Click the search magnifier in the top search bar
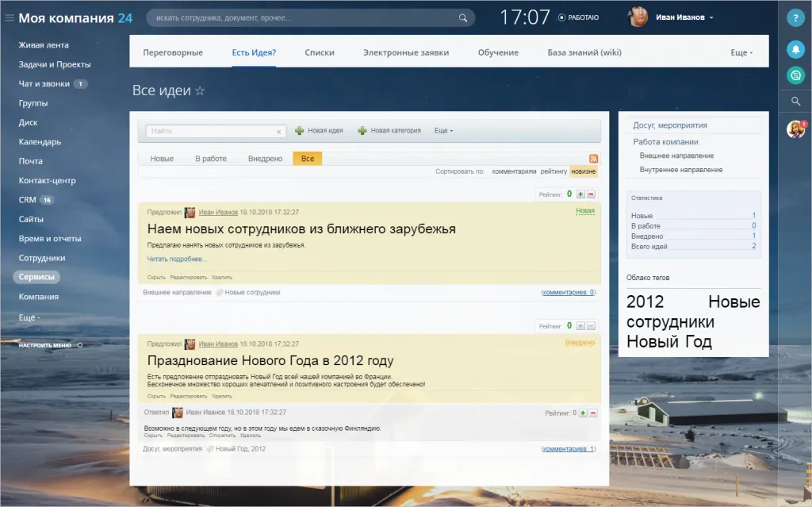Viewport: 812px width, 507px height. pos(463,18)
